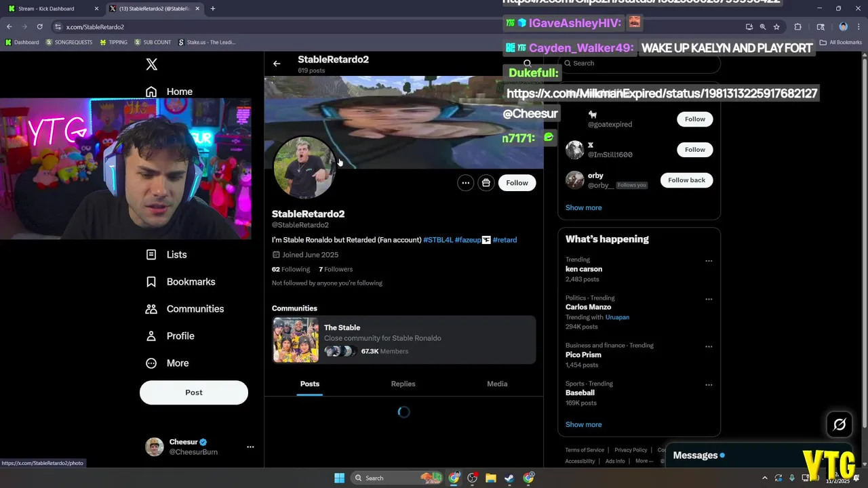
Task: Switch to Stream - Kick Dashboard tab
Action: (x=46, y=9)
